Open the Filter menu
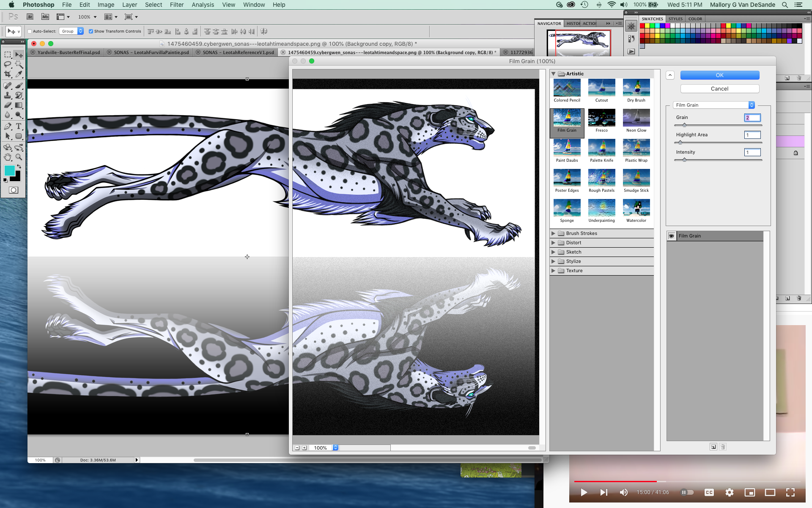The height and width of the screenshot is (508, 812). [x=176, y=5]
